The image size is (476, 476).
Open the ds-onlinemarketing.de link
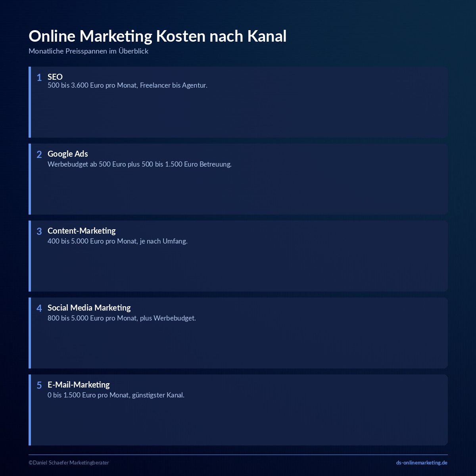click(422, 463)
